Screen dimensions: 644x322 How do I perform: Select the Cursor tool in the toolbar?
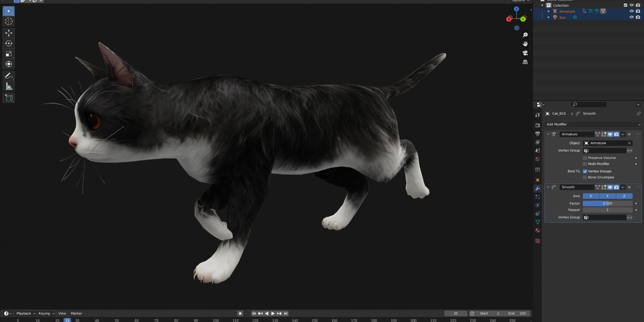tap(9, 21)
